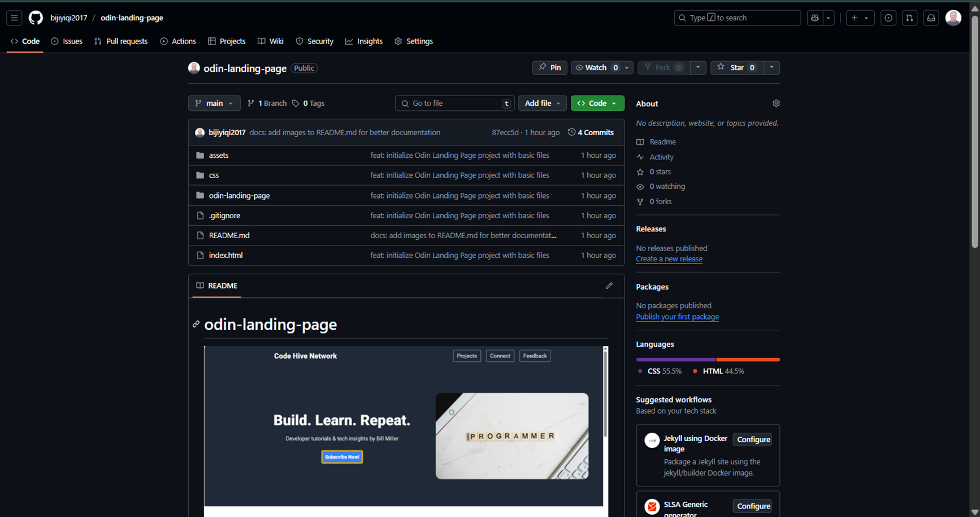Open the Security tab
The width and height of the screenshot is (980, 517).
(x=315, y=41)
